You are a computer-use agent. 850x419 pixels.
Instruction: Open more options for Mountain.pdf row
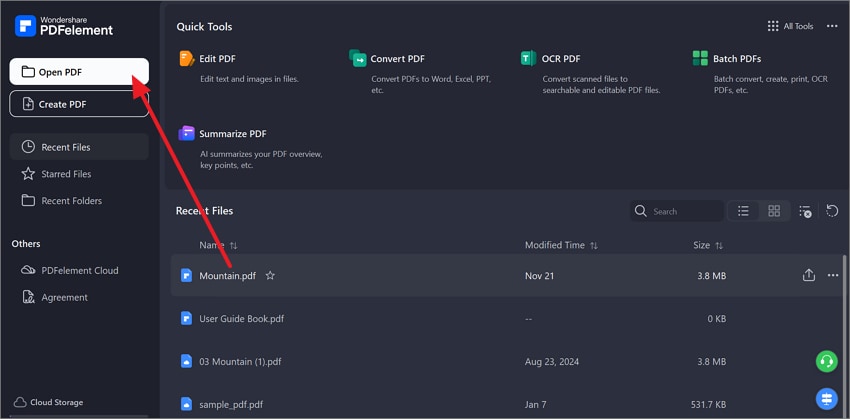[833, 276]
